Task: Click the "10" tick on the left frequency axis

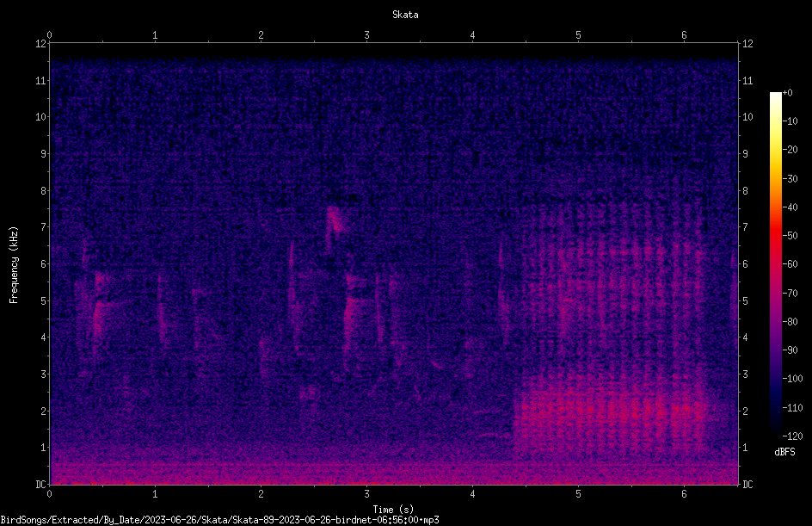Action: (41, 117)
